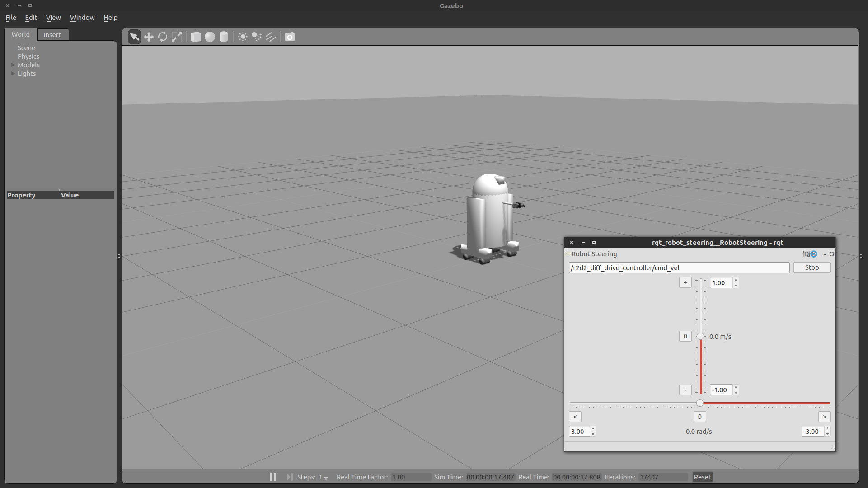
Task: Insert a box shape
Action: point(196,37)
